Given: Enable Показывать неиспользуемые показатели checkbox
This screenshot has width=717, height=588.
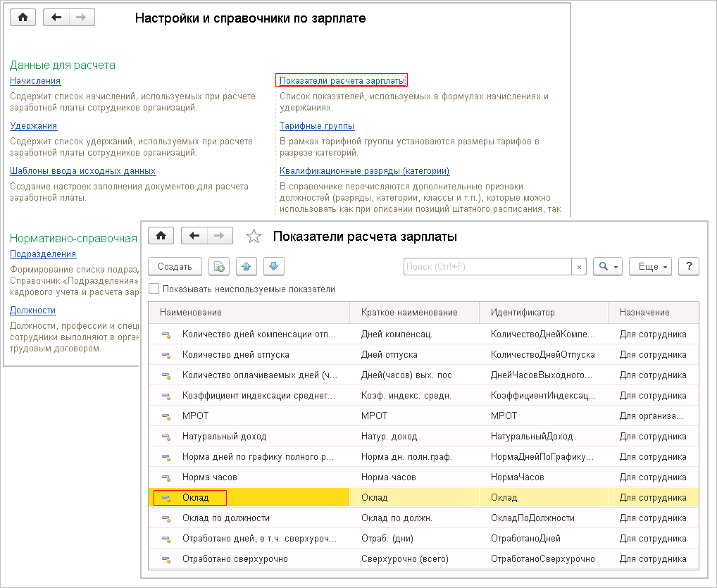Looking at the screenshot, I should tap(154, 289).
